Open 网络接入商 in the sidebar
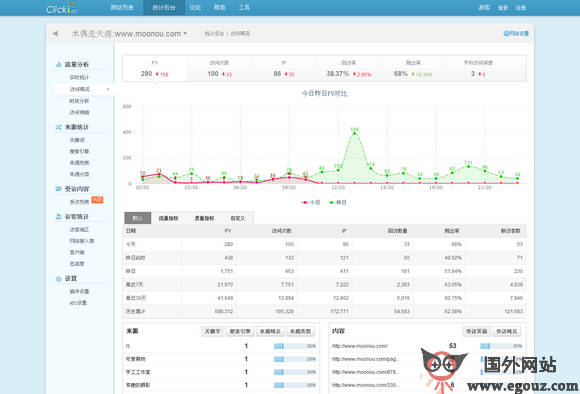The width and height of the screenshot is (580, 394). (x=81, y=241)
